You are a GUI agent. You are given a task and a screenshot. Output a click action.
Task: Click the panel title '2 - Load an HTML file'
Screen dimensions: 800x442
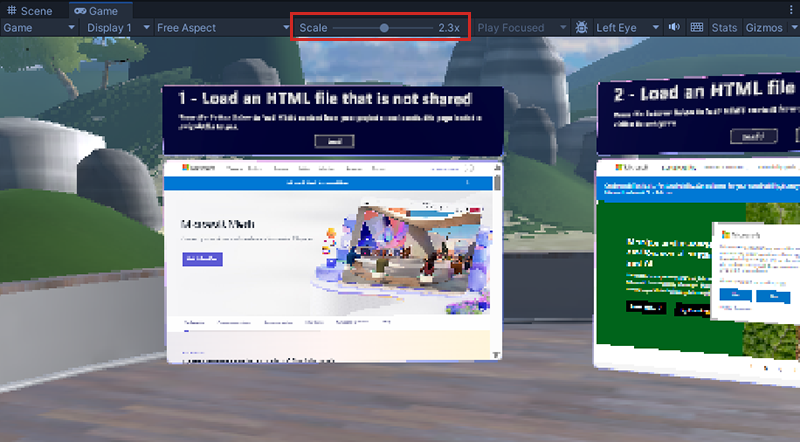click(704, 91)
